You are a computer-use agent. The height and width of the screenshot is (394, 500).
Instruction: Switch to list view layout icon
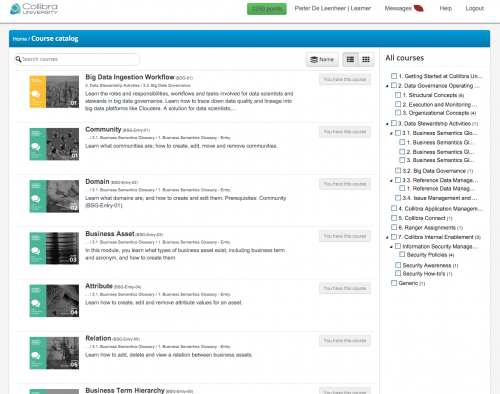tap(350, 59)
